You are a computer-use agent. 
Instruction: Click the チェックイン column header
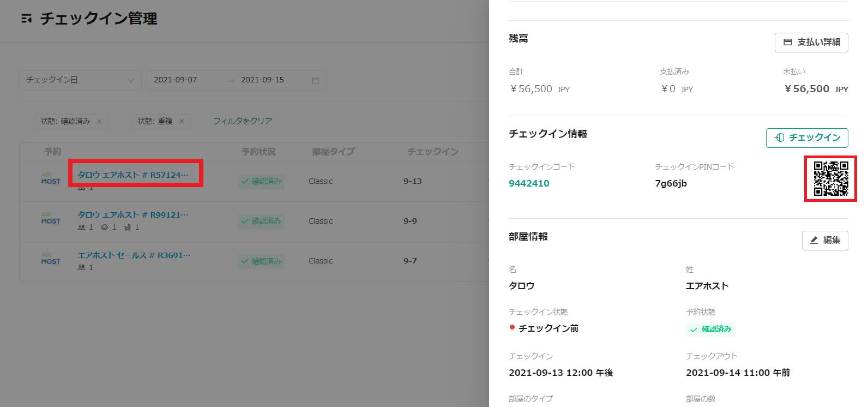[433, 152]
